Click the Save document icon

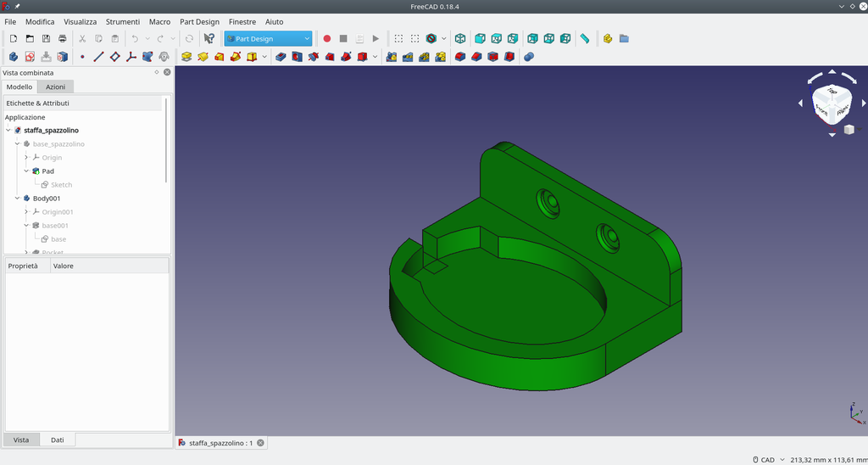click(x=47, y=39)
